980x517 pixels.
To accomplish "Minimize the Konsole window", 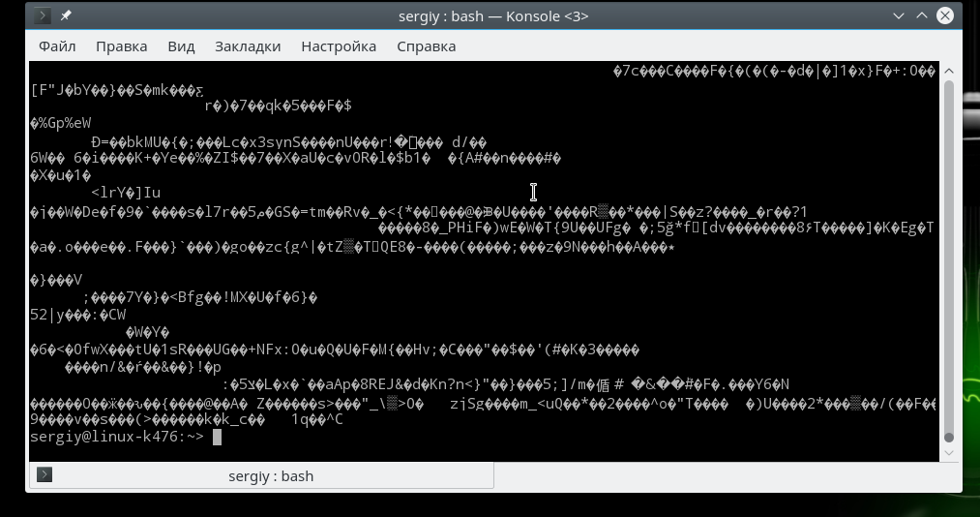I will coord(899,15).
